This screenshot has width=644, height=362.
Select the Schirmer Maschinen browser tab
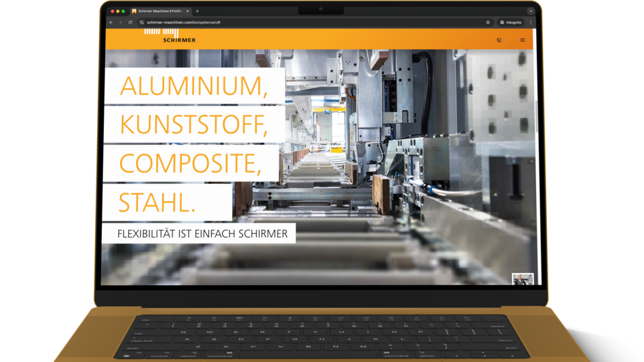[x=159, y=11]
